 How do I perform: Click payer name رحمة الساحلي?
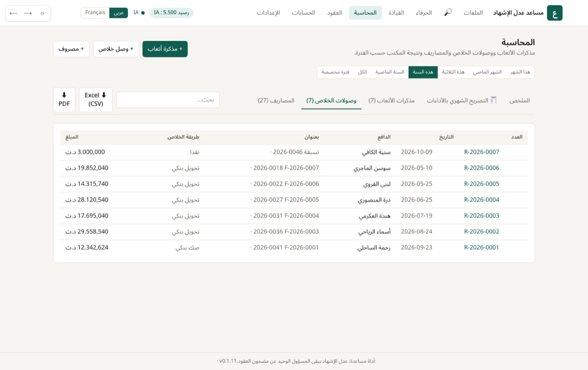pos(374,247)
